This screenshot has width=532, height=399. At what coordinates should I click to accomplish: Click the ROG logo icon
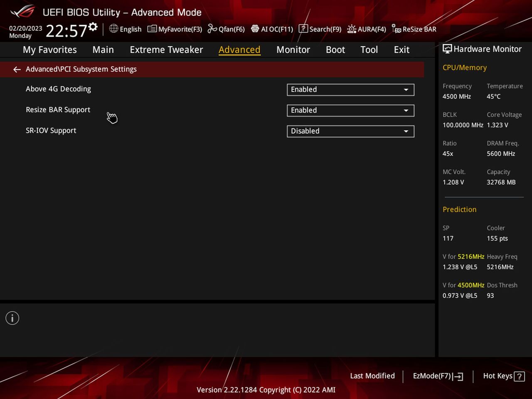click(x=23, y=11)
